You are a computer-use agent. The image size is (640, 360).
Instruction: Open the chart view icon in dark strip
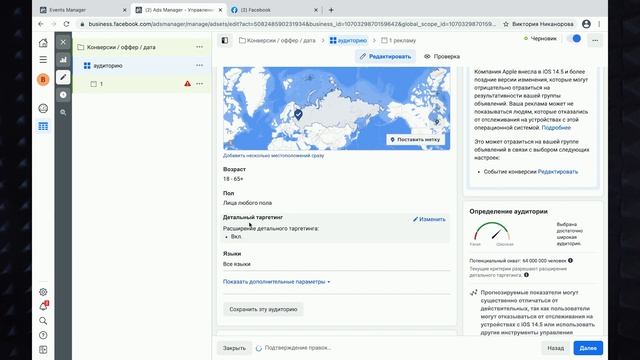pyautogui.click(x=63, y=60)
